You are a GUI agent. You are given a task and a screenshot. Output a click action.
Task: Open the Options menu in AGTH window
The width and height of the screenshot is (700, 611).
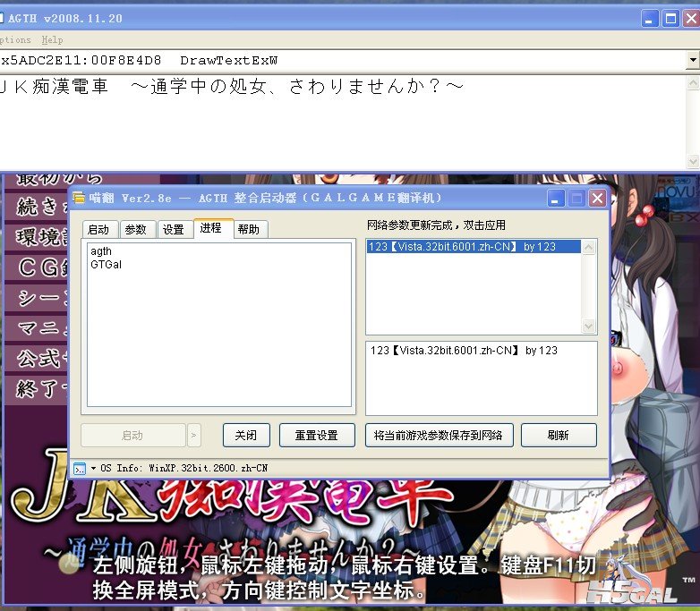coord(14,39)
